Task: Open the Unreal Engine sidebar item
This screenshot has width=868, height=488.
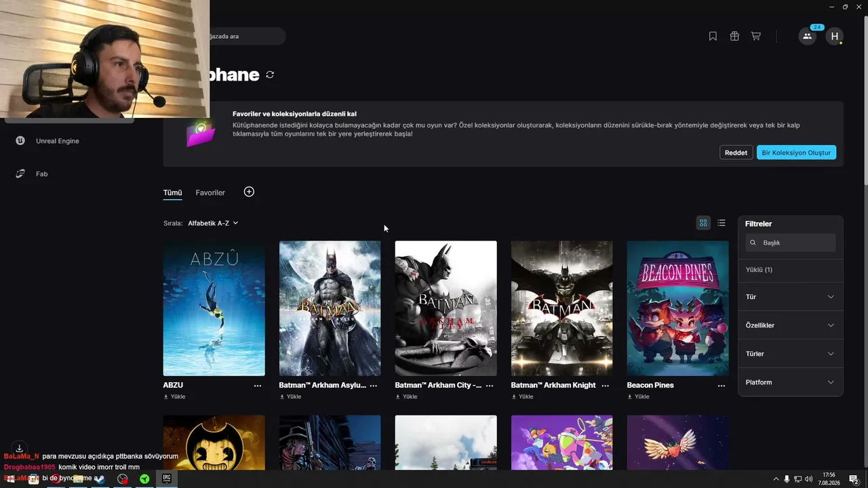Action: click(x=58, y=141)
